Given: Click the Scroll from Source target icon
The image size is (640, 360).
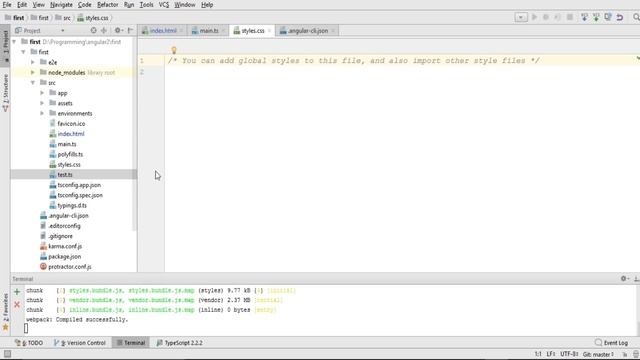Looking at the screenshot, I should click(x=93, y=30).
